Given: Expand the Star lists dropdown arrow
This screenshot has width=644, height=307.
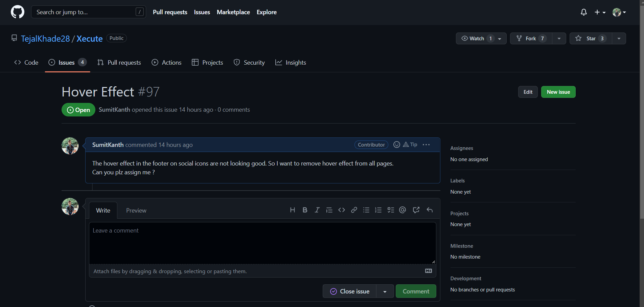Looking at the screenshot, I should coord(619,38).
